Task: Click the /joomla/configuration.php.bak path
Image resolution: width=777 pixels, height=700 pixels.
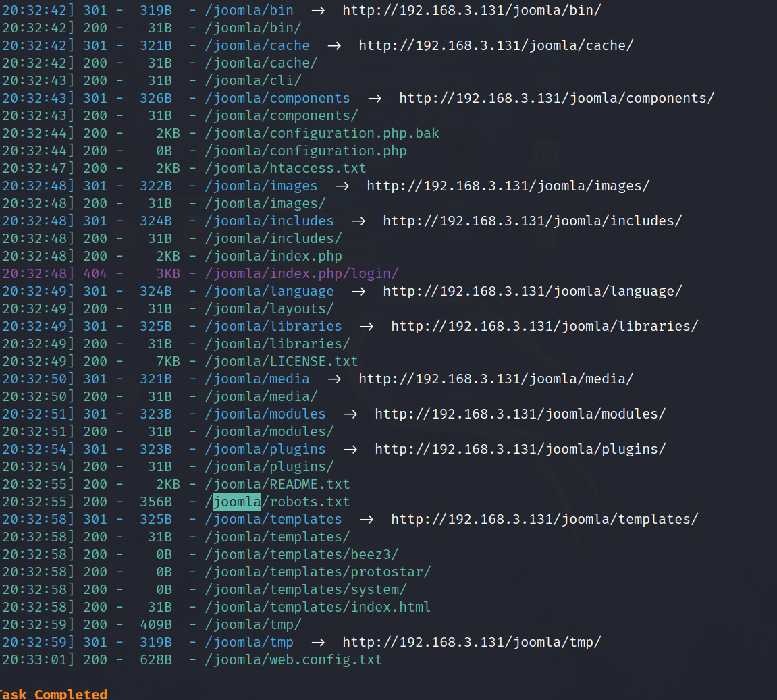Action: click(x=322, y=133)
